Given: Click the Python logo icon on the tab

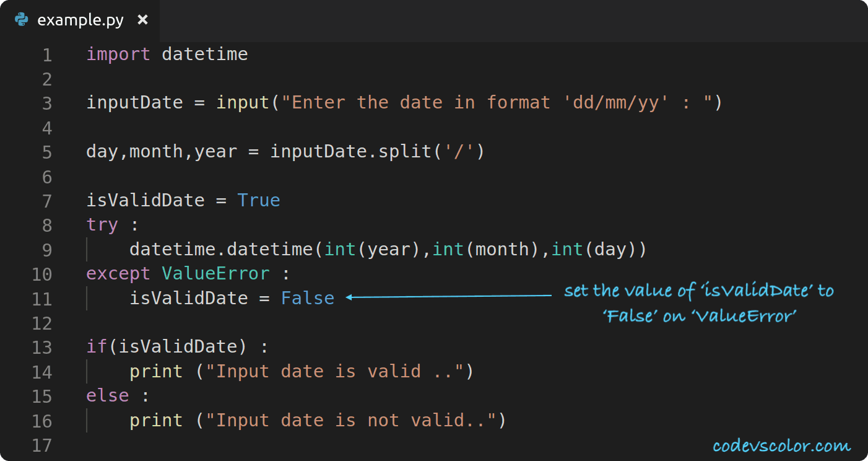Looking at the screenshot, I should tap(20, 19).
